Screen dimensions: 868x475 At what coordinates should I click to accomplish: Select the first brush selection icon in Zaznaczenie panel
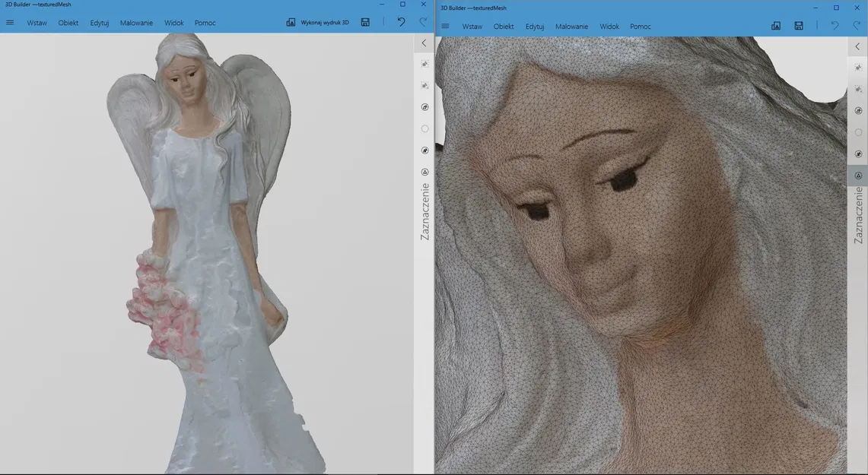(424, 63)
